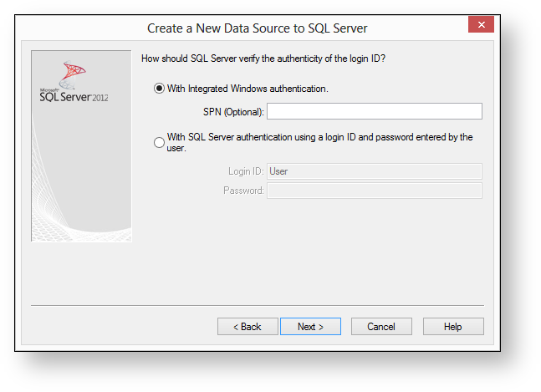The width and height of the screenshot is (541, 392).
Task: Focus the SPN (Optional) text field
Action: (x=374, y=112)
